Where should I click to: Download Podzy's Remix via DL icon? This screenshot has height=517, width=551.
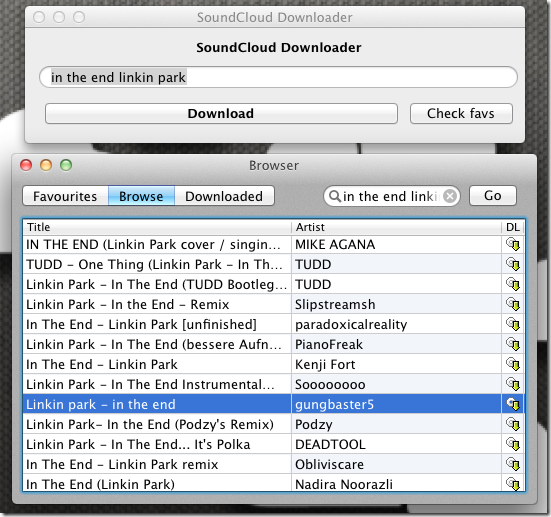(513, 425)
